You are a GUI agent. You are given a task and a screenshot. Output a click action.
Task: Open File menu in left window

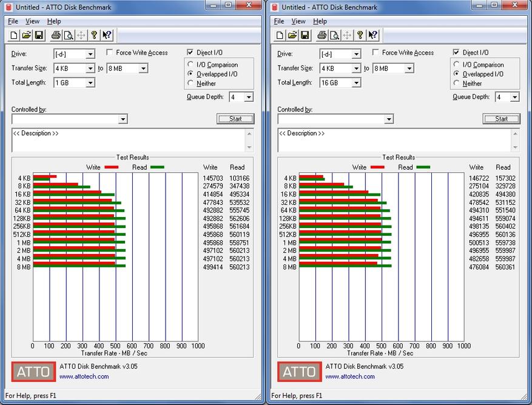(x=13, y=21)
